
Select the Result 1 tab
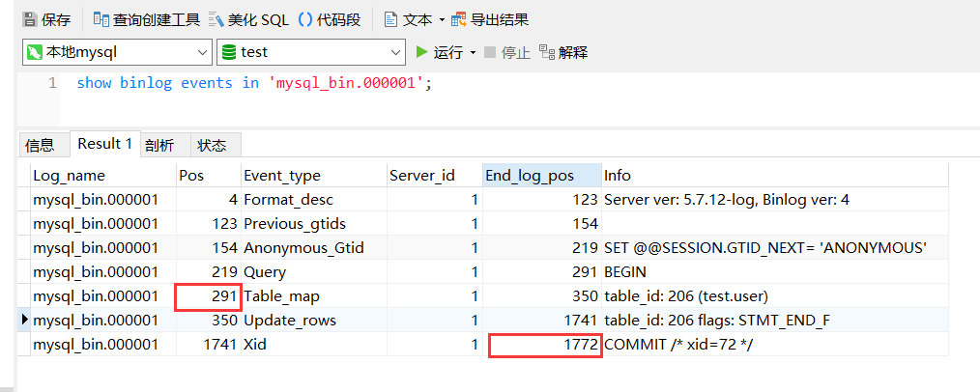point(105,144)
